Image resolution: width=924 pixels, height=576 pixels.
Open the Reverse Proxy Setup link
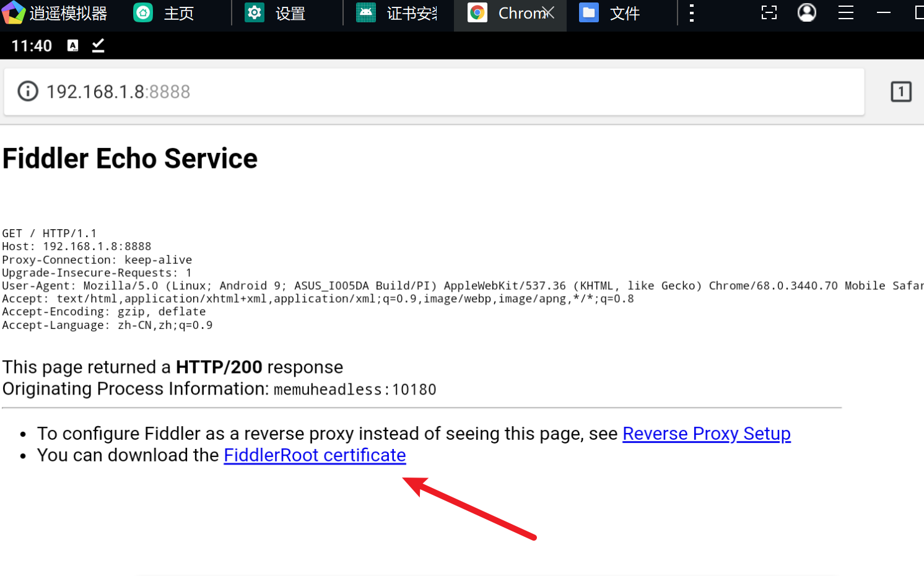pyautogui.click(x=707, y=434)
